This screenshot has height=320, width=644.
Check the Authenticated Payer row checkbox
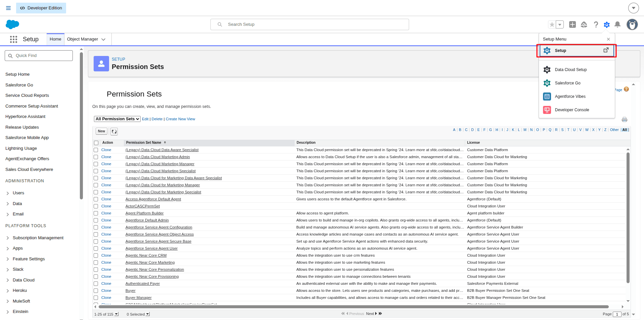(96, 284)
